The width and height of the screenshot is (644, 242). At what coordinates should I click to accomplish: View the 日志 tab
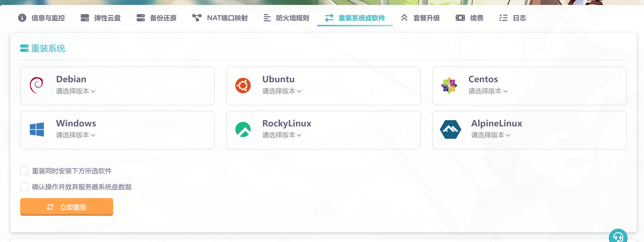513,18
